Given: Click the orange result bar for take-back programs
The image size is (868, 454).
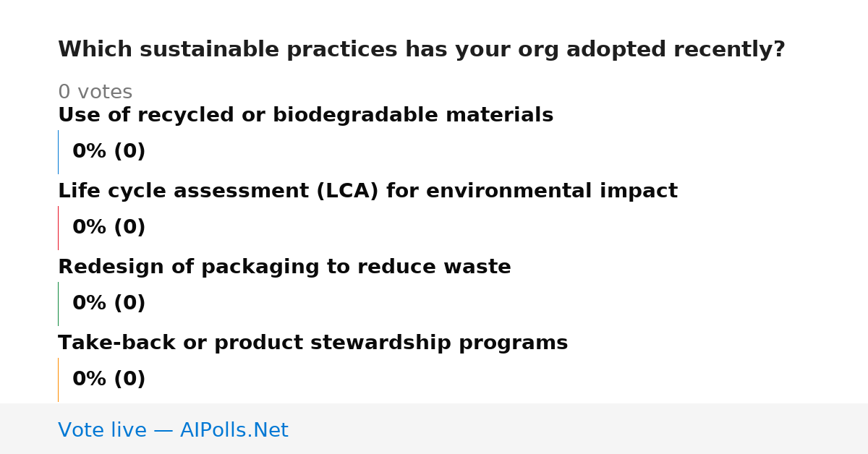Looking at the screenshot, I should [x=58, y=380].
